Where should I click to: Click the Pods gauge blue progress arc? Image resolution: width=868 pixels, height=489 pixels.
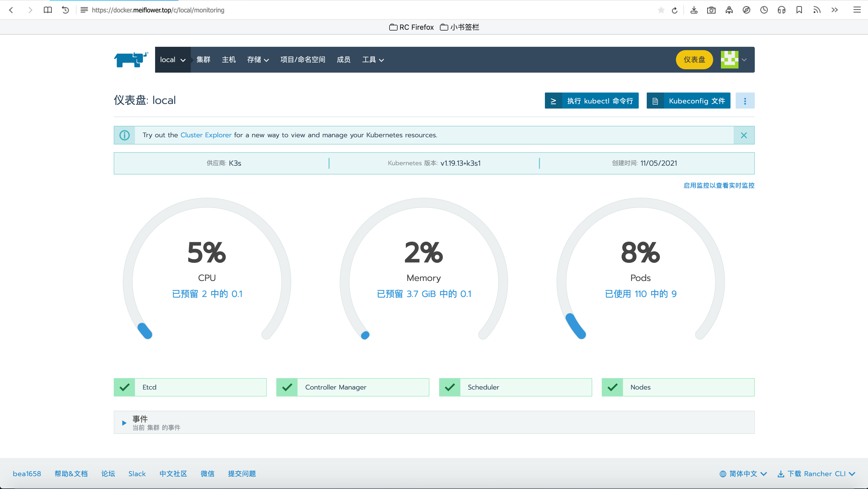(x=575, y=326)
